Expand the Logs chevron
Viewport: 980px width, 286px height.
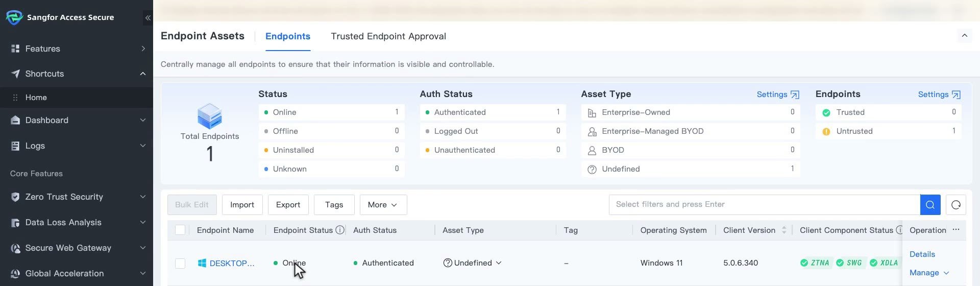coord(143,146)
